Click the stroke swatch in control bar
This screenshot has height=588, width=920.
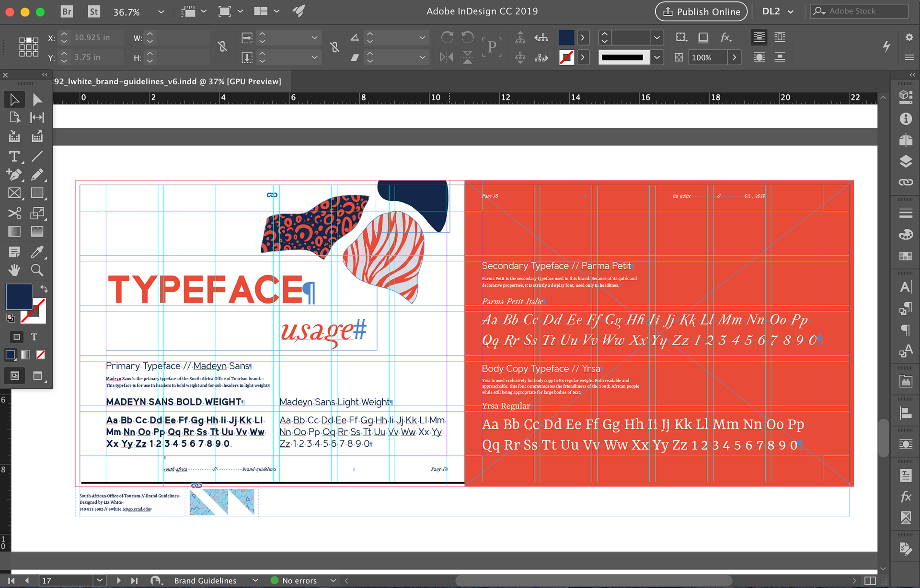(566, 57)
